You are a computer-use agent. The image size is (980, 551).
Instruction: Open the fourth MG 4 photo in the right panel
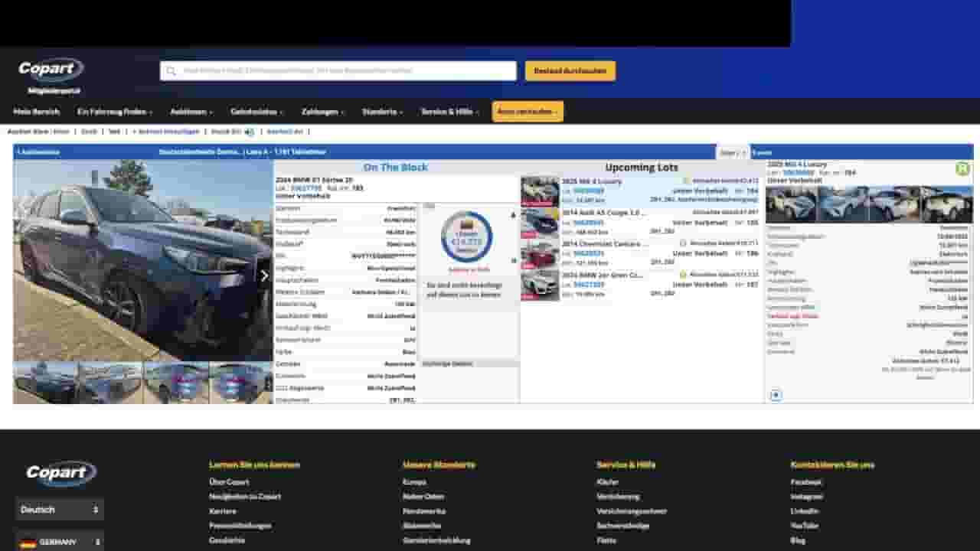946,204
